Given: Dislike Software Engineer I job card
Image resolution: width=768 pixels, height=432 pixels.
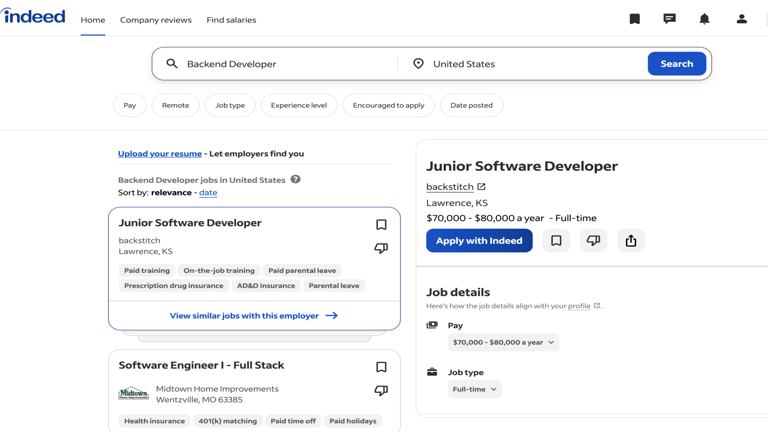Looking at the screenshot, I should click(x=381, y=390).
